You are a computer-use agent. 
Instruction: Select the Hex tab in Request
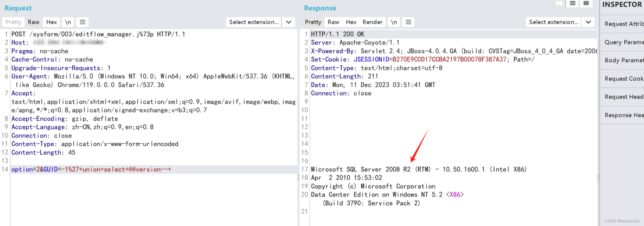click(x=52, y=22)
